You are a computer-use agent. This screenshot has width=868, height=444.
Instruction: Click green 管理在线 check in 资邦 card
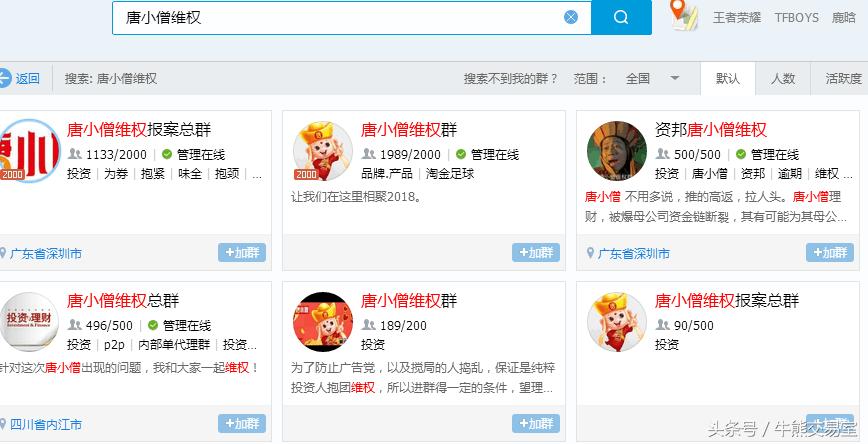tap(741, 154)
